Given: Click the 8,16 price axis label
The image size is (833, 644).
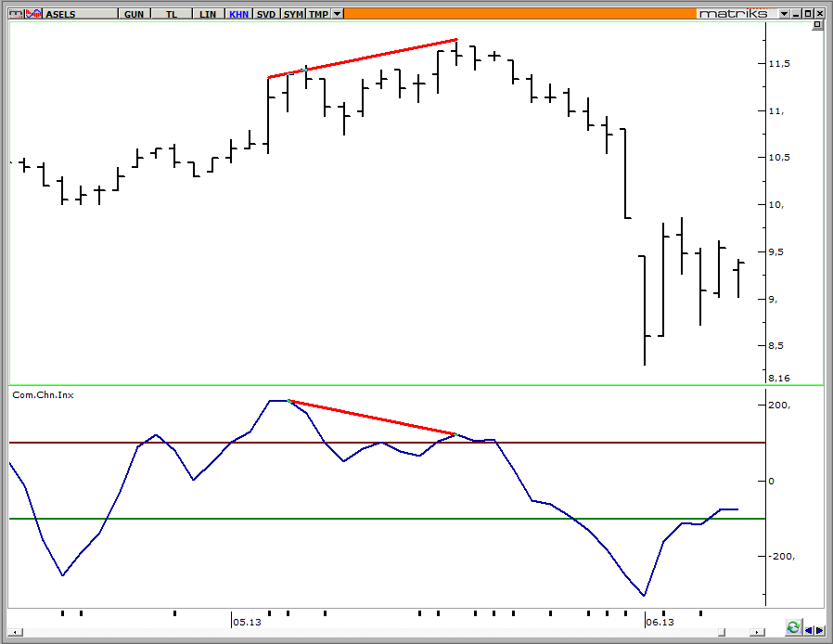Looking at the screenshot, I should click(779, 379).
